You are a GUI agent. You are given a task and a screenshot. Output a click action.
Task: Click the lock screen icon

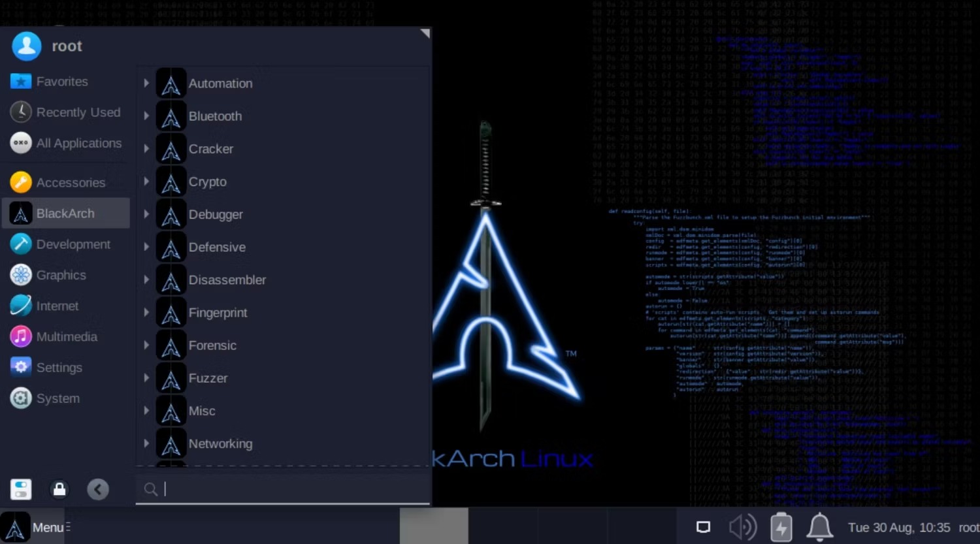(59, 488)
